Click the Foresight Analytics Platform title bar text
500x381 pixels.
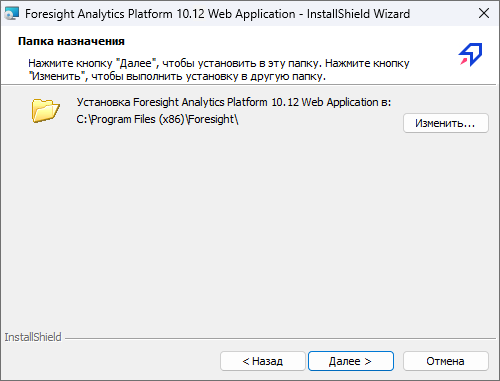pyautogui.click(x=160, y=14)
